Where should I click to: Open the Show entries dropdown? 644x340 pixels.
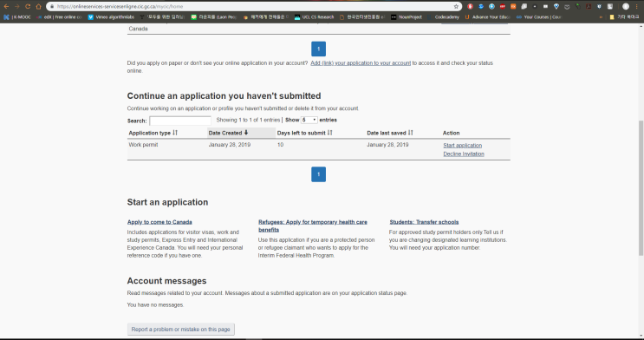pyautogui.click(x=309, y=120)
